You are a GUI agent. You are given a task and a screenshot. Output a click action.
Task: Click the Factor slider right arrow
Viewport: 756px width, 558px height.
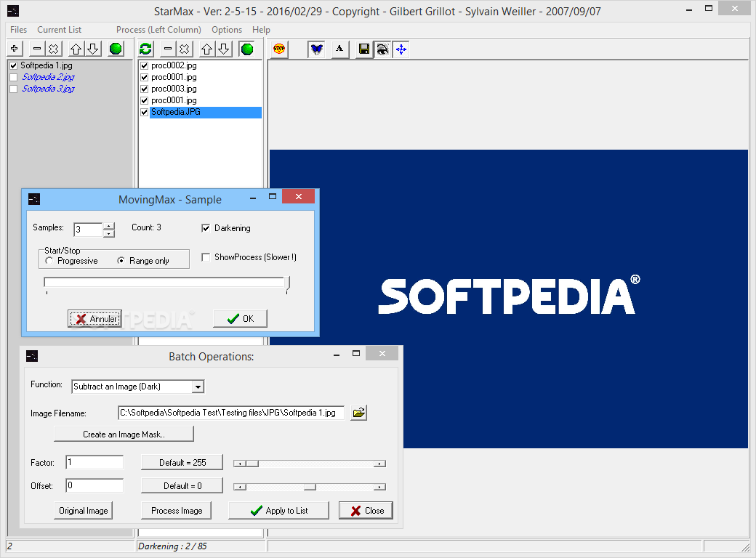coord(380,464)
